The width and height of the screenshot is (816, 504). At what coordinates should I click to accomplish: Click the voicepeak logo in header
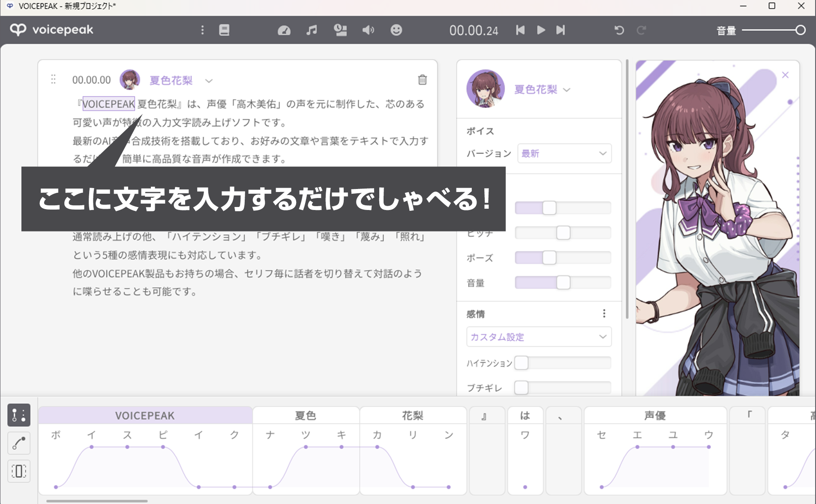[51, 30]
